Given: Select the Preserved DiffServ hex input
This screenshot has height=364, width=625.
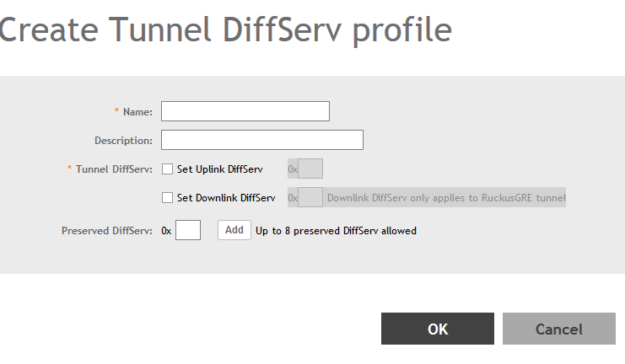Looking at the screenshot, I should pyautogui.click(x=187, y=230).
